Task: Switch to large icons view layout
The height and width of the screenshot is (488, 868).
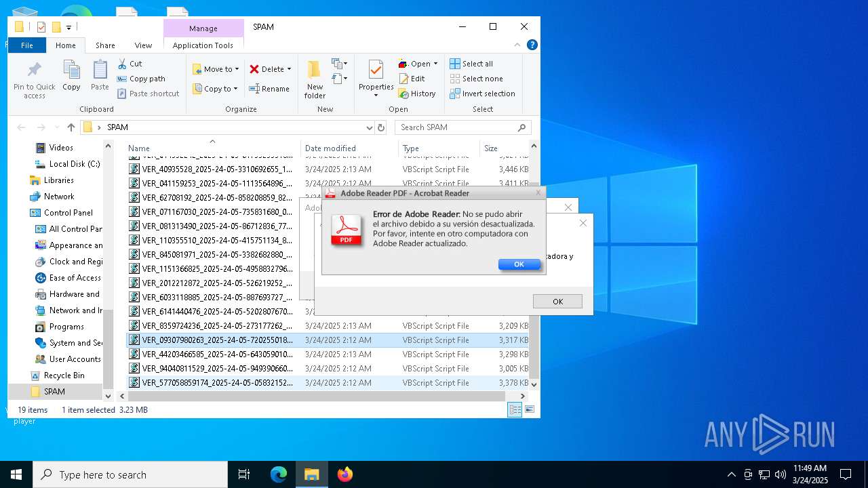Action: pos(530,409)
